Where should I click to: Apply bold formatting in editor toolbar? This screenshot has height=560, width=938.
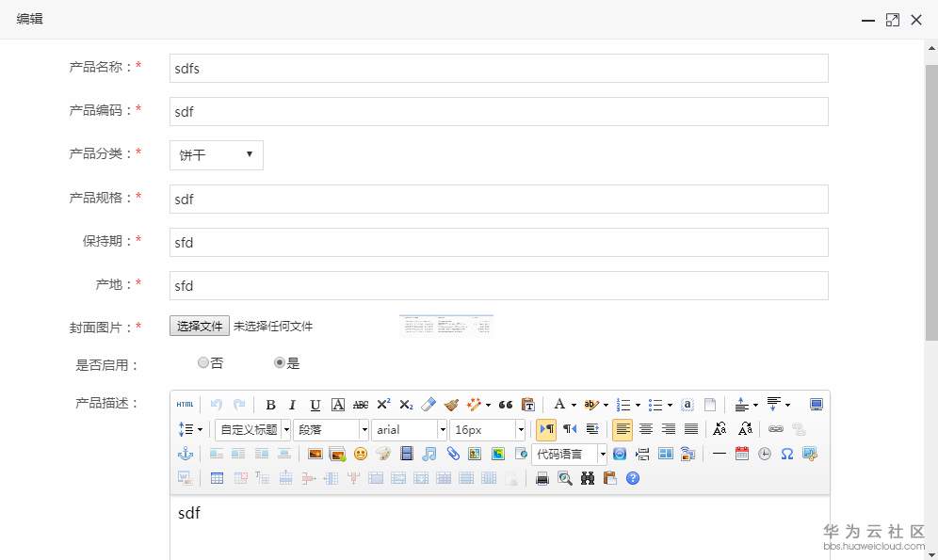pyautogui.click(x=270, y=405)
